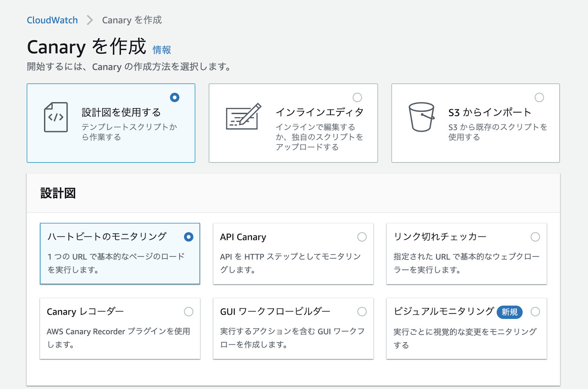588x389 pixels.
Task: Click the Canary レコーダー title text
Action: click(85, 312)
